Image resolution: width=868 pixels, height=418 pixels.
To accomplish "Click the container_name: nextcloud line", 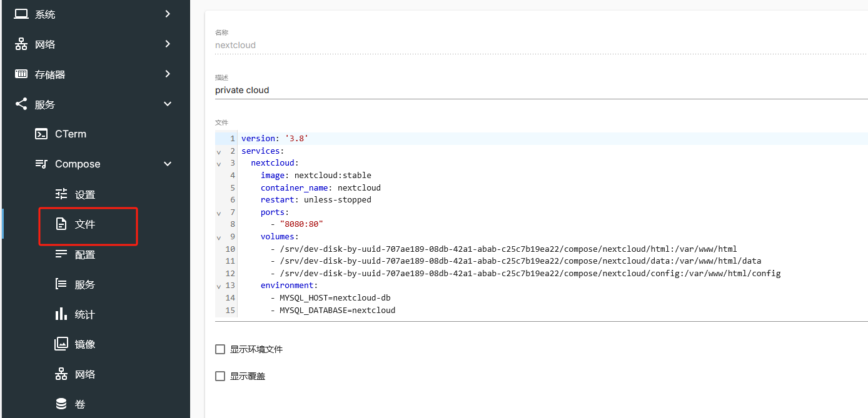I will click(x=321, y=187).
